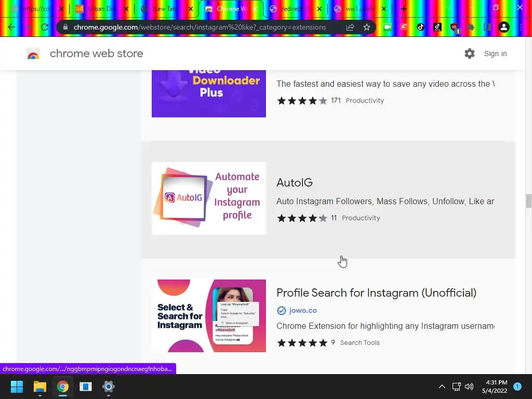Click the page vertical scrollbar thumb

point(528,201)
